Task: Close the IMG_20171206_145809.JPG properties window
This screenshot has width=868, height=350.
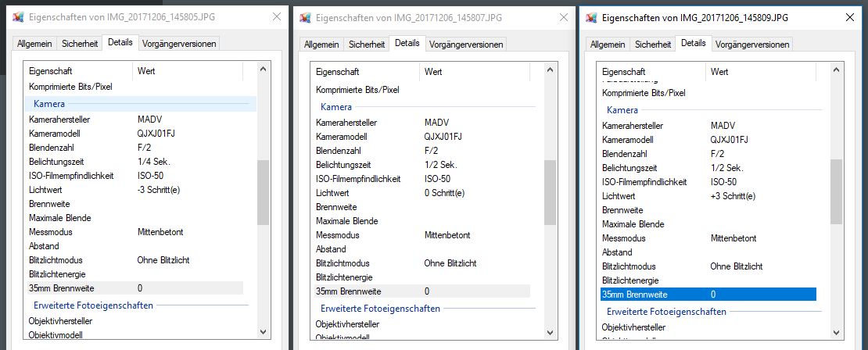Action: [x=849, y=17]
